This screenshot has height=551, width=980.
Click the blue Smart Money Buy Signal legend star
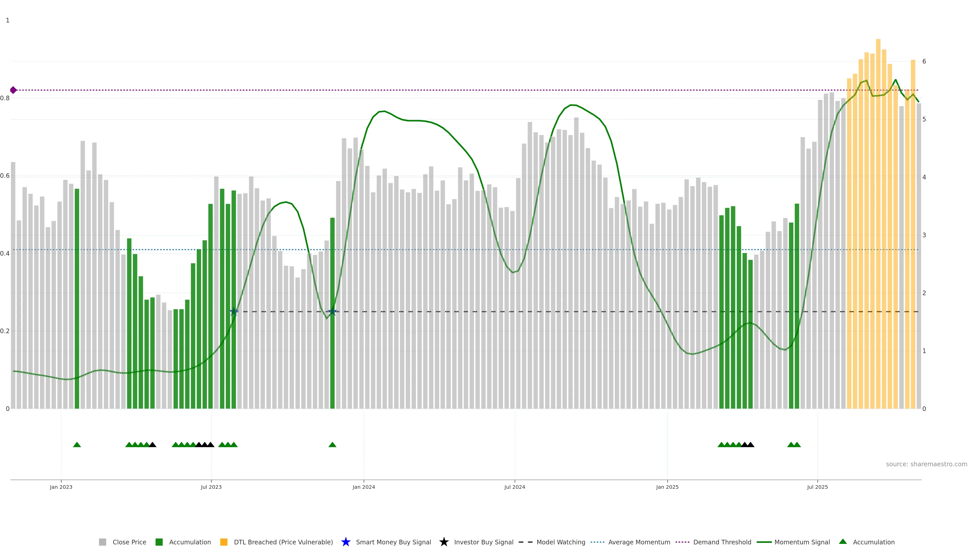346,542
